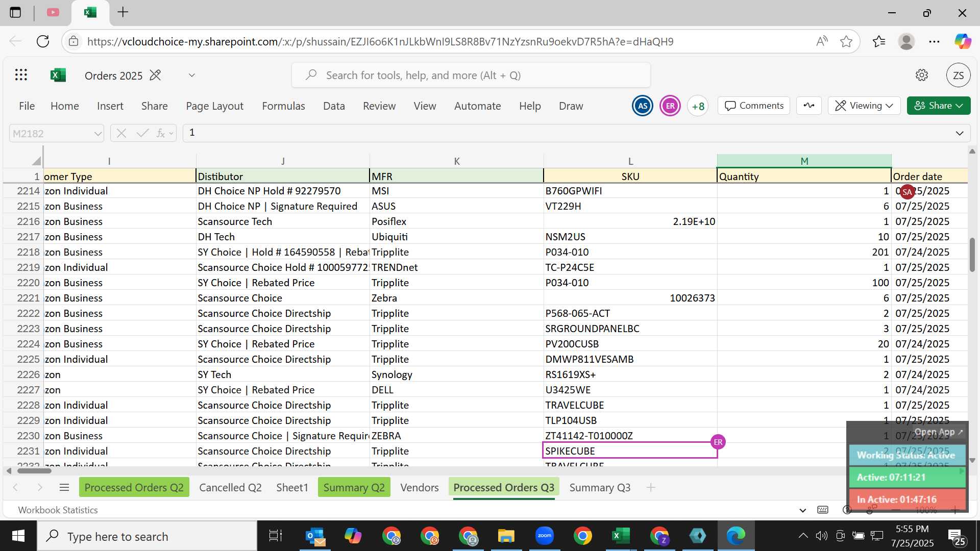Image resolution: width=980 pixels, height=551 pixels.
Task: Switch to Processed Orders Q2 sheet
Action: tap(134, 487)
